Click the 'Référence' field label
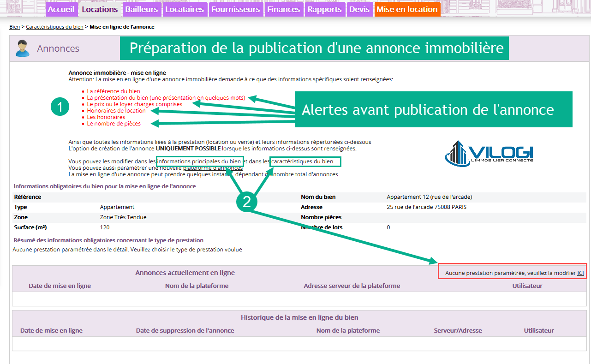Viewport: 591px width, 364px height. [x=28, y=197]
